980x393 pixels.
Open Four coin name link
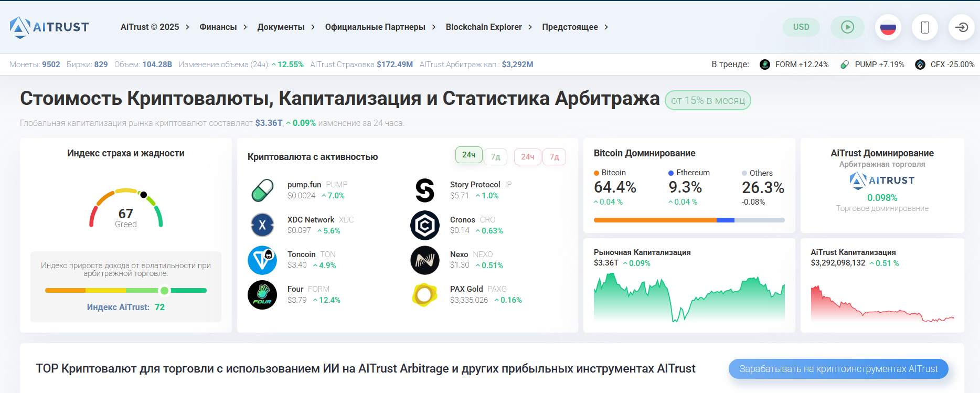(x=295, y=289)
